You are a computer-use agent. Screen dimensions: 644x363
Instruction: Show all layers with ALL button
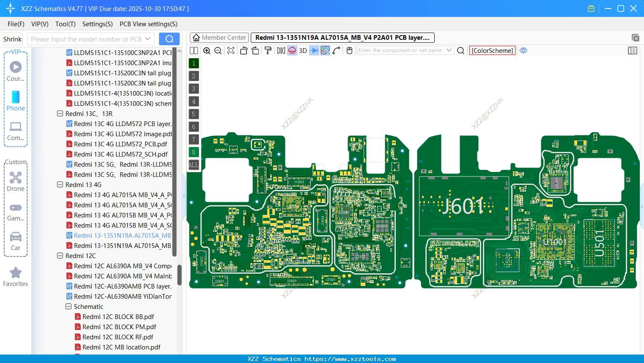pyautogui.click(x=194, y=165)
